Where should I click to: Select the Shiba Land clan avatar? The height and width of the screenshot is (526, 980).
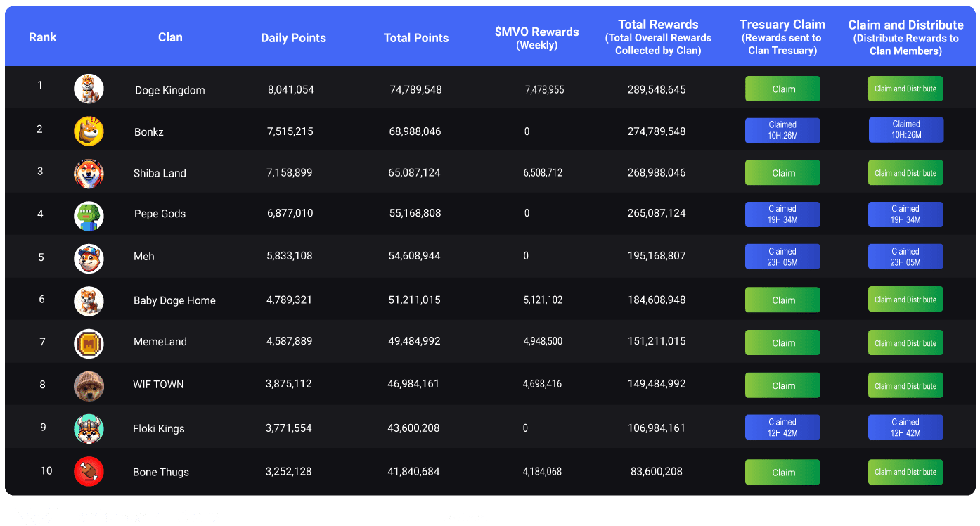89,173
